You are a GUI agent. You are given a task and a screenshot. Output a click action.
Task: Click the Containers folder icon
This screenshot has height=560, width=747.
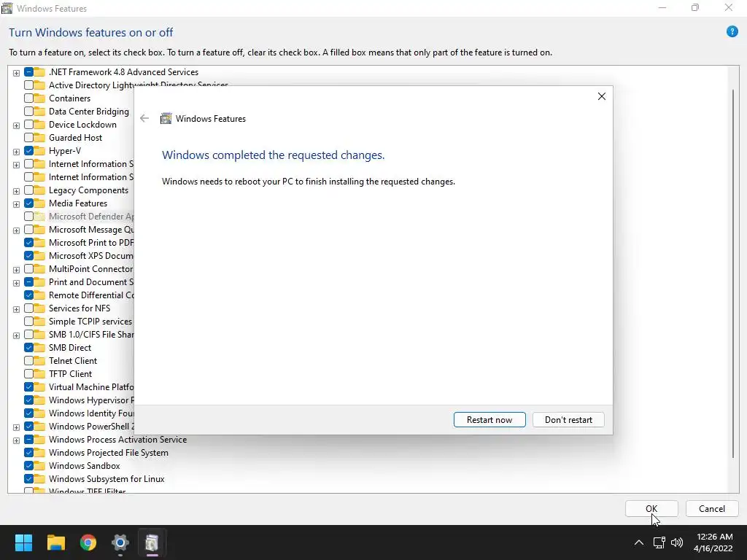click(x=39, y=98)
